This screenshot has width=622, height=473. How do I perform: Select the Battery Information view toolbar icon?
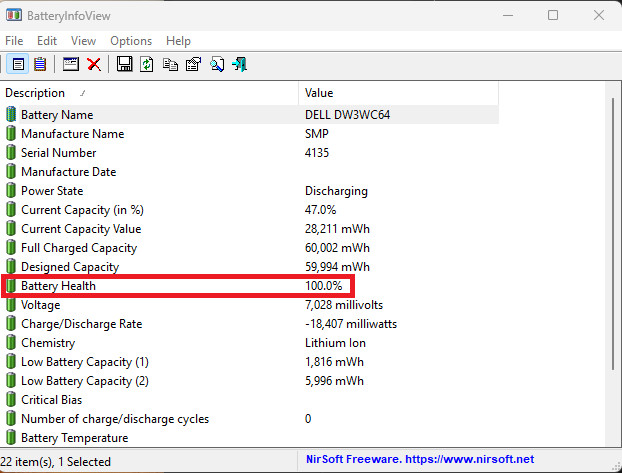tap(18, 64)
